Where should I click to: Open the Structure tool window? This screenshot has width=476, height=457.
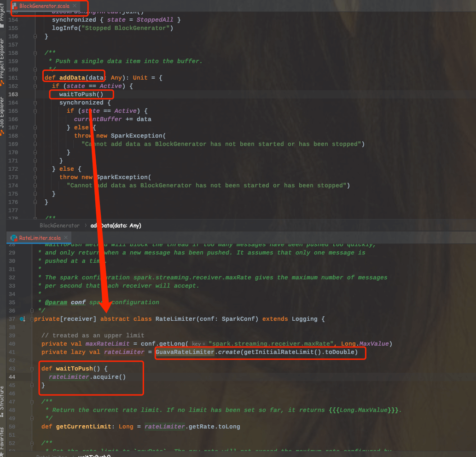pos(2,400)
